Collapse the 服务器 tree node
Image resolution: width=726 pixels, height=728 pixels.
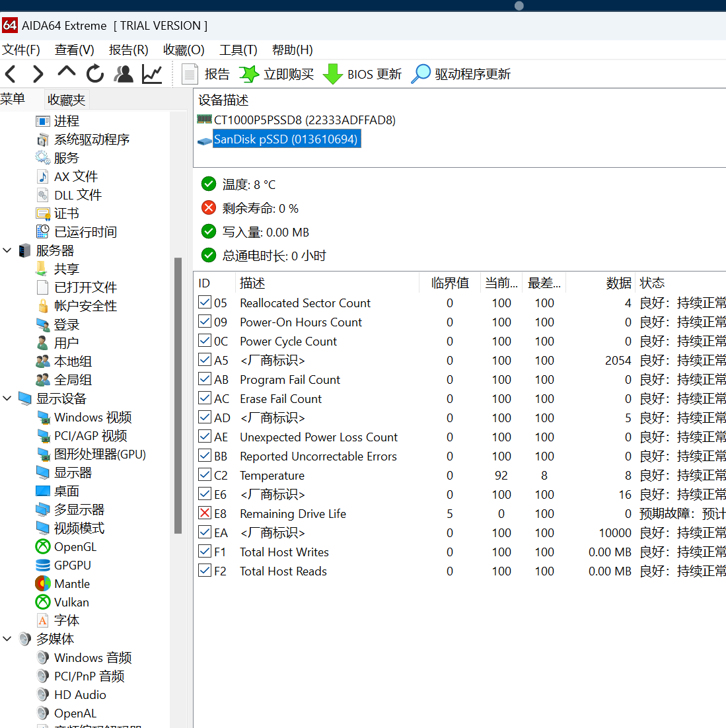[7, 250]
